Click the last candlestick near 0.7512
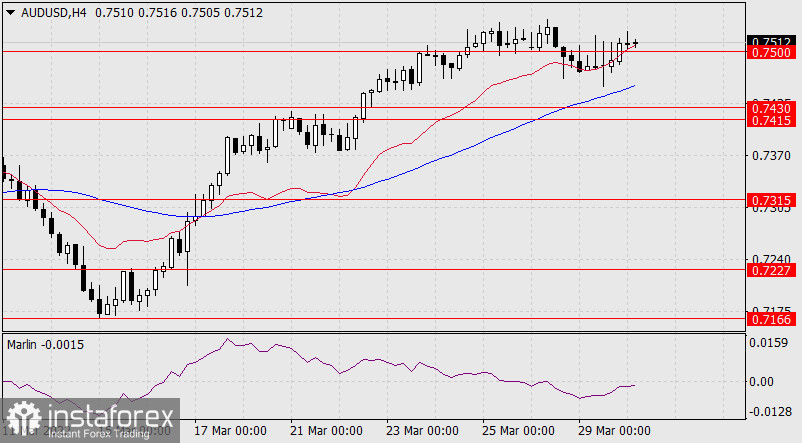Screen dimensions: 802x443 [x=636, y=43]
